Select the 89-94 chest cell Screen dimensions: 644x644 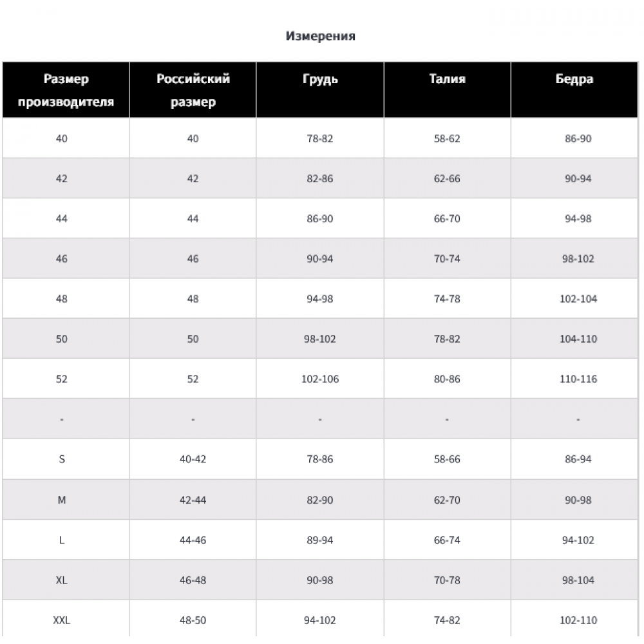[x=320, y=540]
